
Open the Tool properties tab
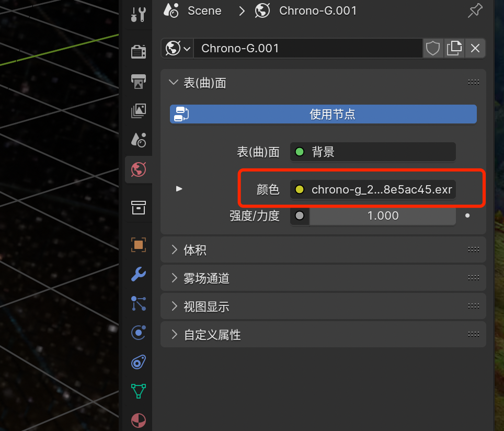tap(139, 15)
